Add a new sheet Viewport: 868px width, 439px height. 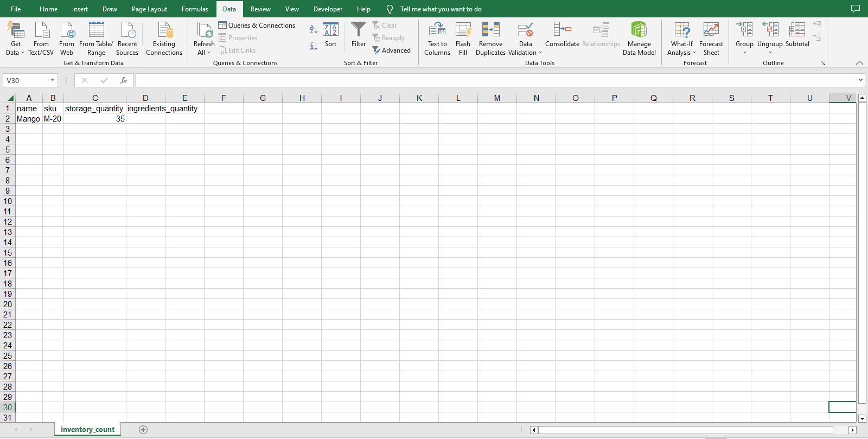tap(143, 430)
